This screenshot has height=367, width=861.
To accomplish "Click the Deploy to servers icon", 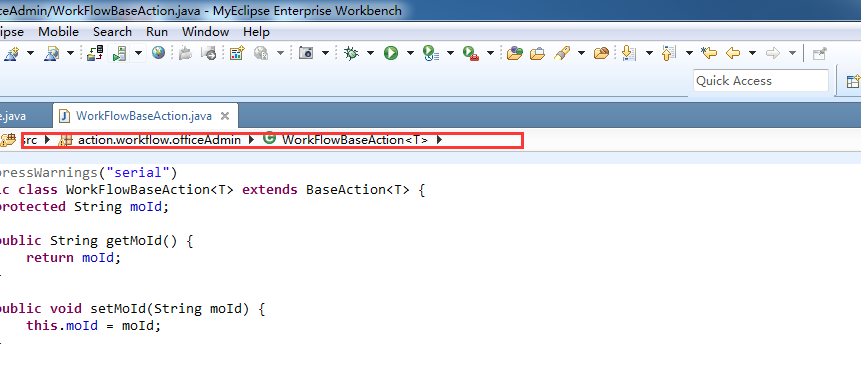I will [x=95, y=53].
